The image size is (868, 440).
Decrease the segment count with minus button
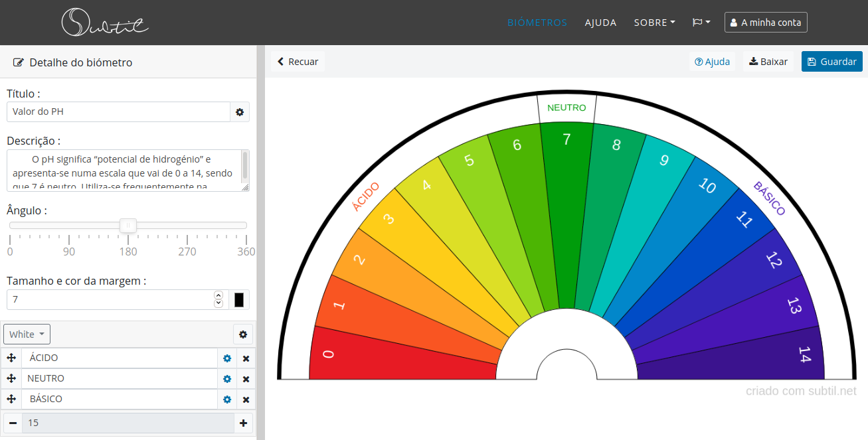point(13,423)
